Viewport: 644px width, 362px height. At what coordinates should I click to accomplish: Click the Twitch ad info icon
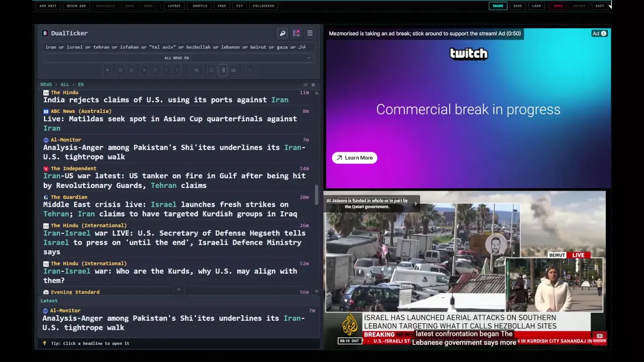pyautogui.click(x=604, y=34)
